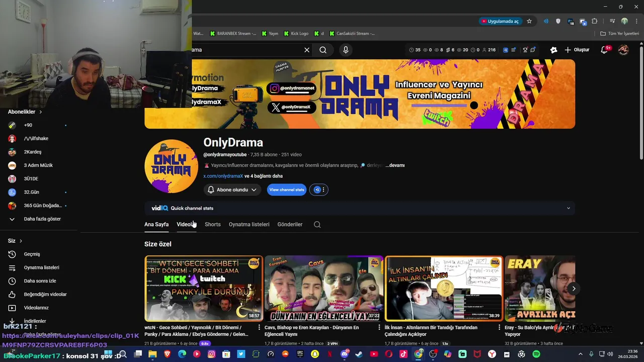Open the BARANBEX Stream bookmark
Viewport: 644px width, 362px height.
233,33
